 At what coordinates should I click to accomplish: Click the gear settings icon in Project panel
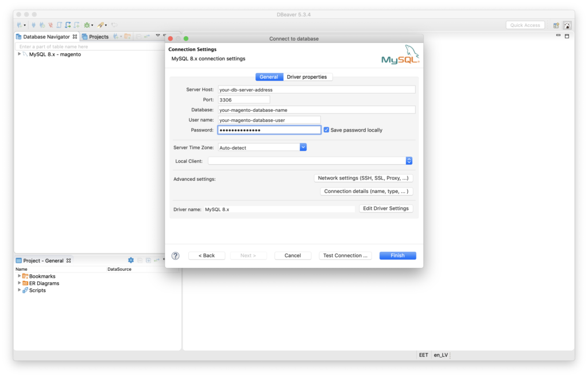point(131,260)
